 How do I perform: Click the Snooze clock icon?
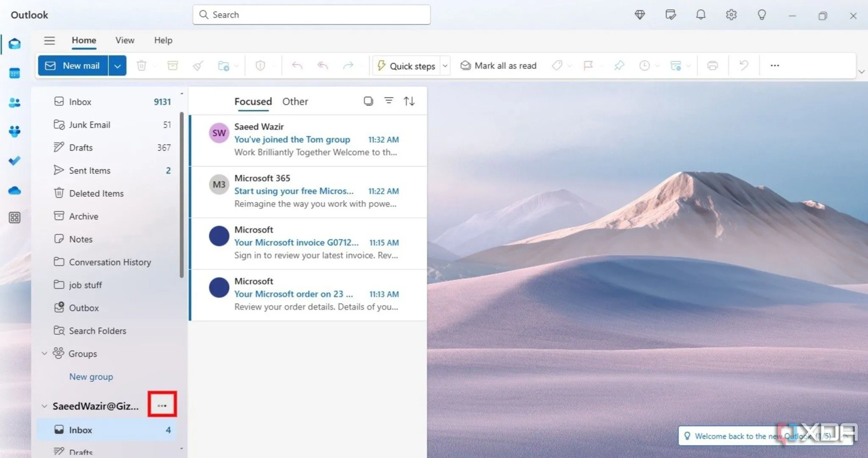(x=644, y=66)
